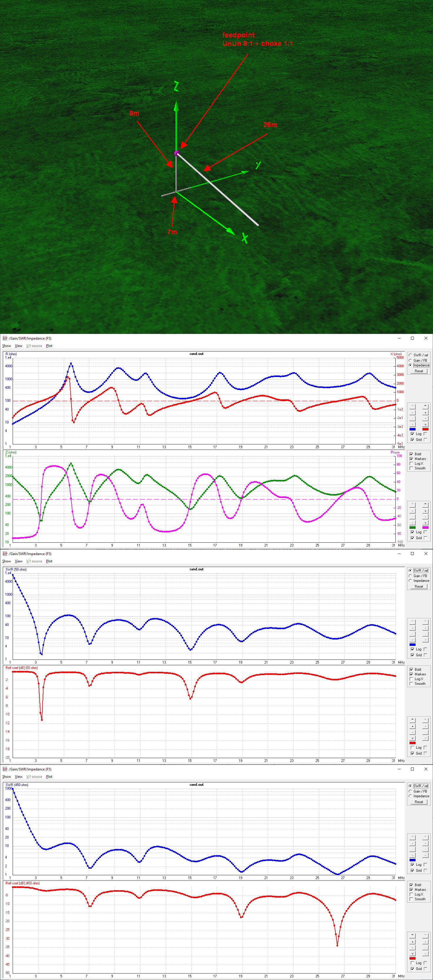Screen dimensions: 433x980
Task: Shift the red X axis down in the Impedance window
Action: (425, 425)
